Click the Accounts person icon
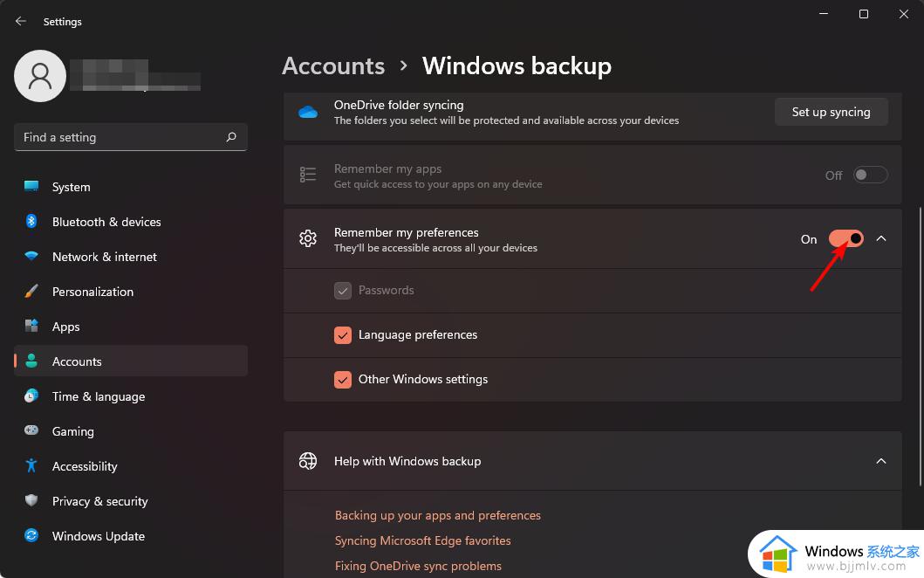Screen dimensions: 924x578 tap(31, 361)
